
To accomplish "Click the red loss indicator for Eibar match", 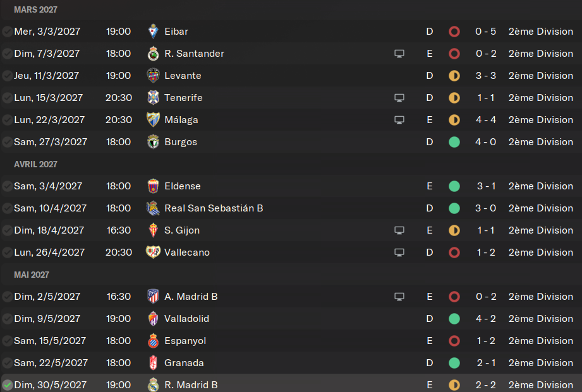I will pyautogui.click(x=454, y=32).
